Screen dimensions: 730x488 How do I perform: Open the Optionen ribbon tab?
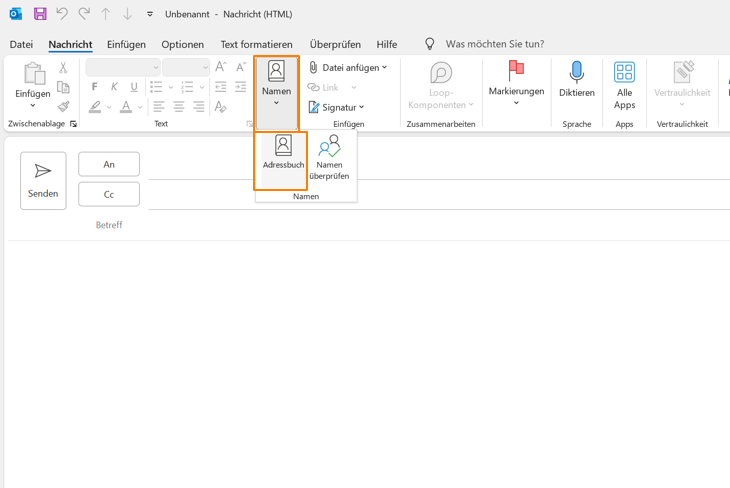click(x=182, y=44)
